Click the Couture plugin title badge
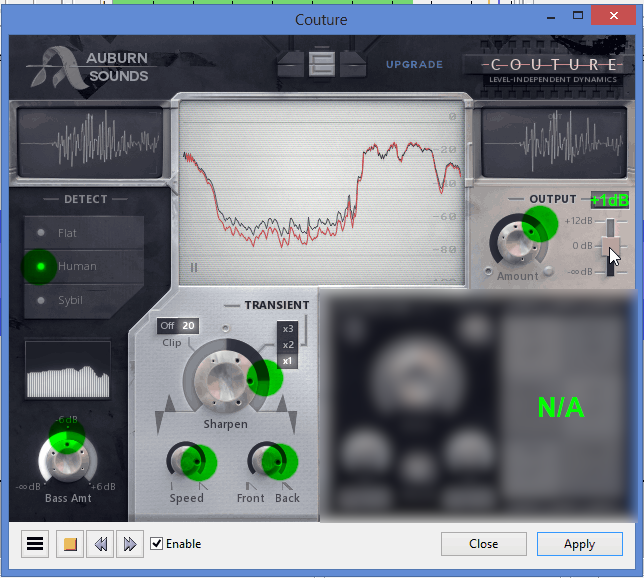 coord(545,66)
